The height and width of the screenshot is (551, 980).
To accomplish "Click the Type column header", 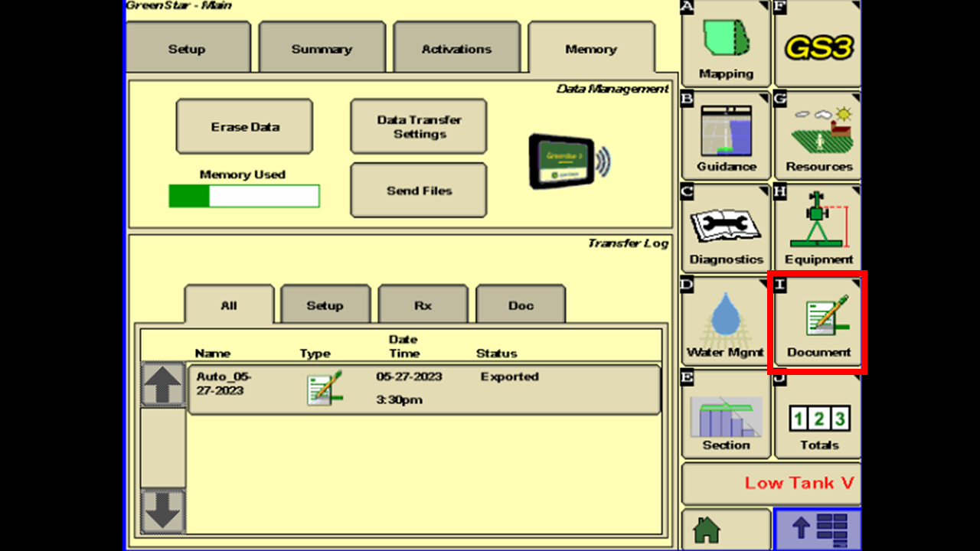I will pos(315,354).
